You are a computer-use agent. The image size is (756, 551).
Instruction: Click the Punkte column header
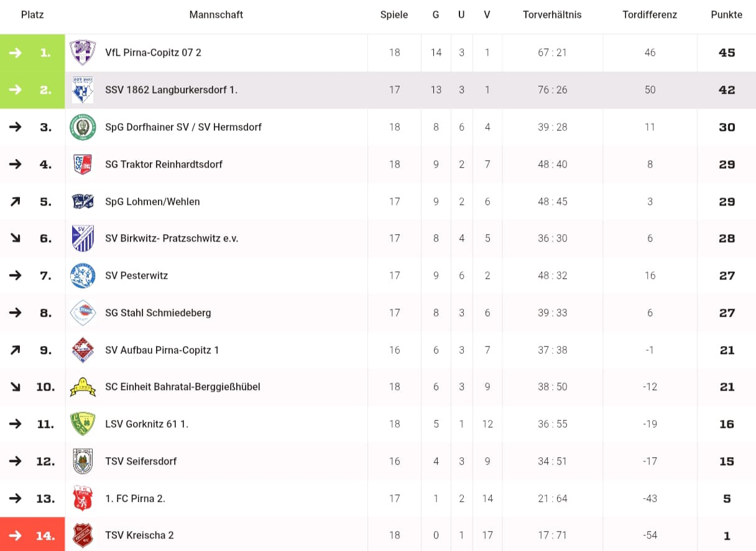726,15
